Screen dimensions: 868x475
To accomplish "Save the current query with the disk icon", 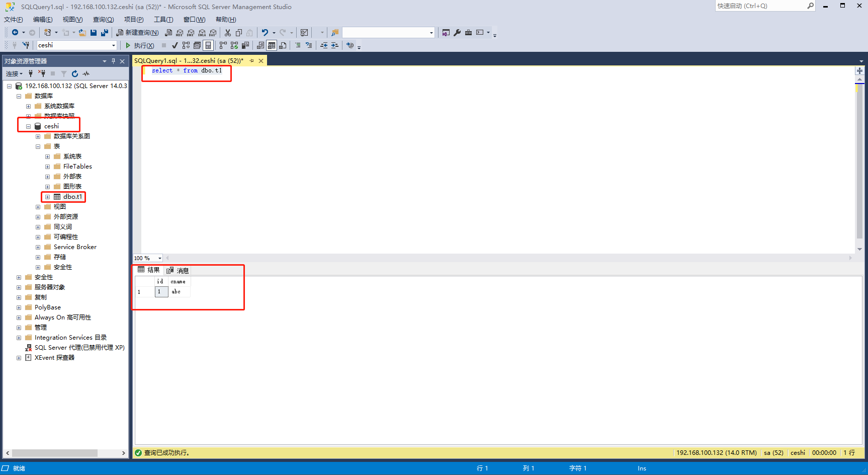I will tap(94, 32).
